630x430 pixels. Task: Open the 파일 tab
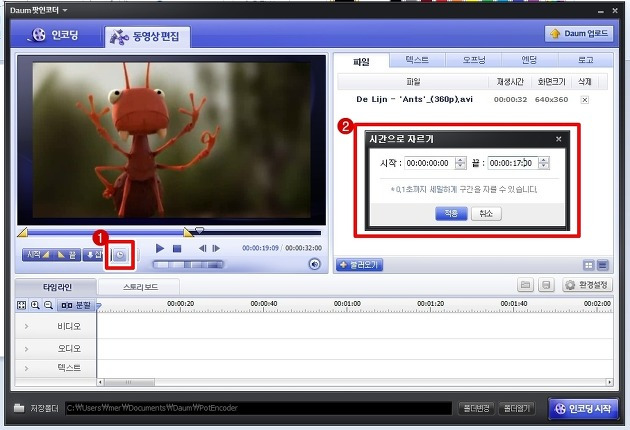[361, 61]
